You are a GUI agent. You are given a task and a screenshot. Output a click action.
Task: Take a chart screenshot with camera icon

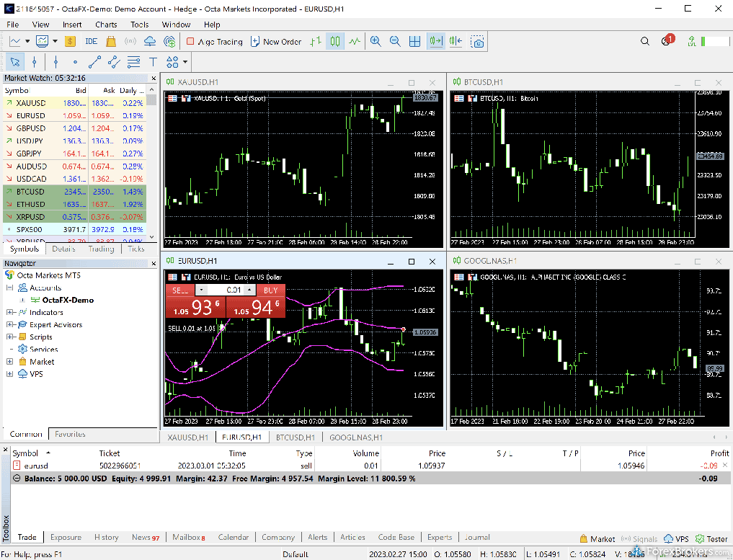click(477, 42)
